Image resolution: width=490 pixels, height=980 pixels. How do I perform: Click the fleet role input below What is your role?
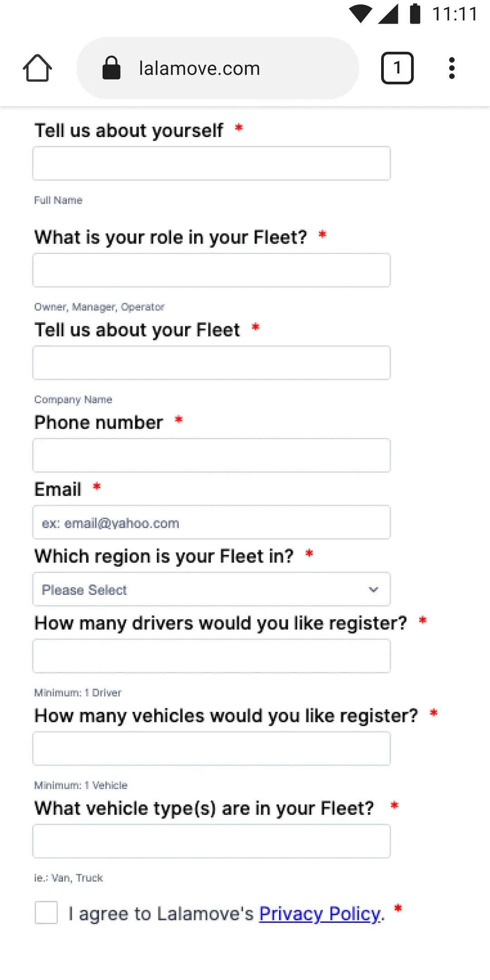point(211,270)
